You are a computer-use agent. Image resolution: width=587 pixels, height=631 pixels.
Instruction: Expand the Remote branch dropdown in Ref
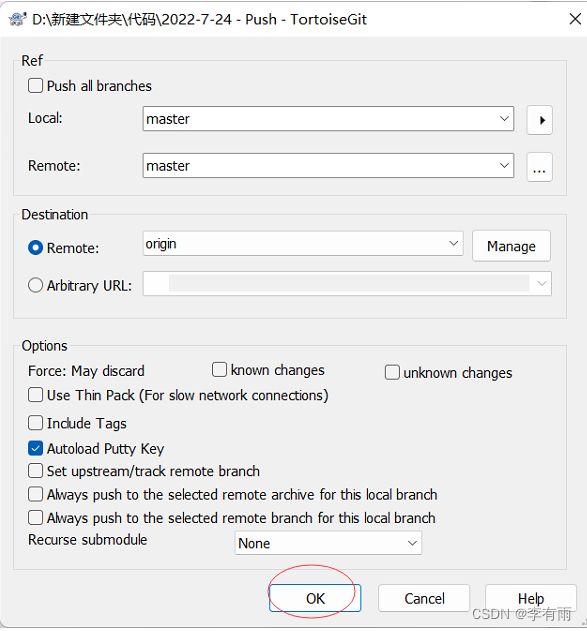click(x=504, y=165)
